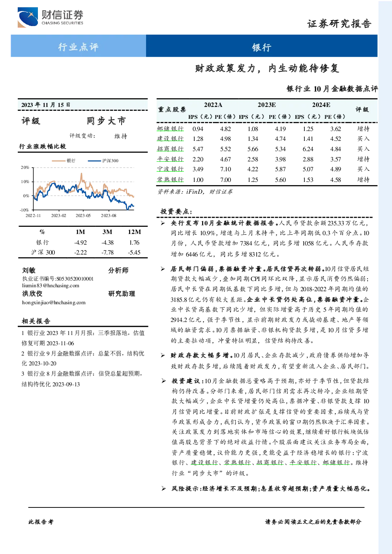Click 招商银行 link in investment advice paragraph
The image size is (392, 554).
click(270, 463)
